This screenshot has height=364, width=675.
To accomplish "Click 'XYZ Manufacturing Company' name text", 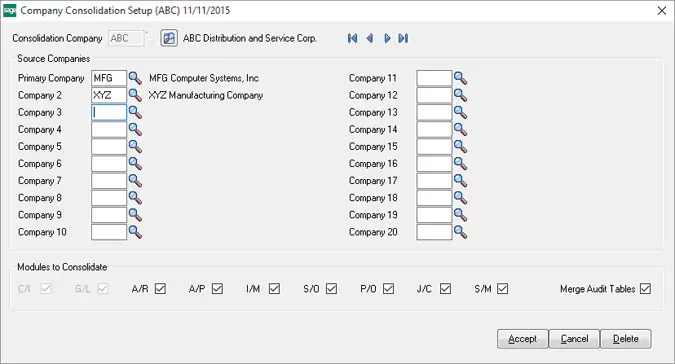I will 206,95.
